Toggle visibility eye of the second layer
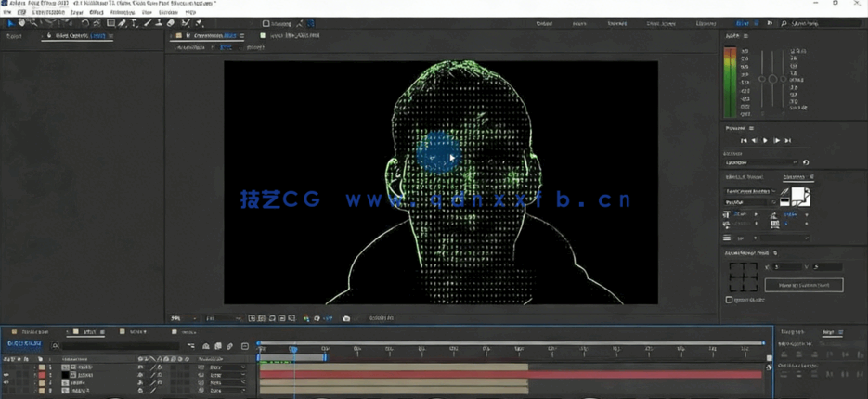868x399 pixels. tap(7, 375)
